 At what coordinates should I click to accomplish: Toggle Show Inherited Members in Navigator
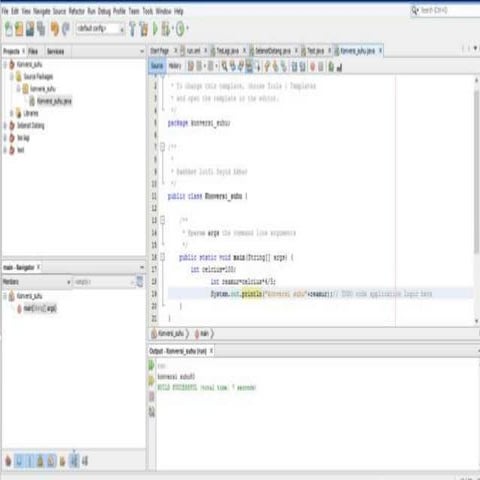click(x=8, y=461)
